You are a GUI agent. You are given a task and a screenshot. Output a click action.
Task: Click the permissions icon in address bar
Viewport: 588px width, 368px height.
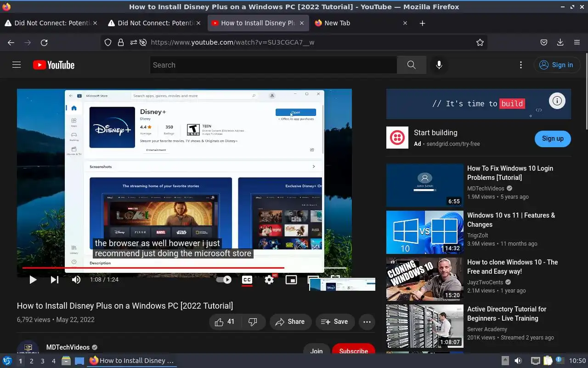(133, 42)
